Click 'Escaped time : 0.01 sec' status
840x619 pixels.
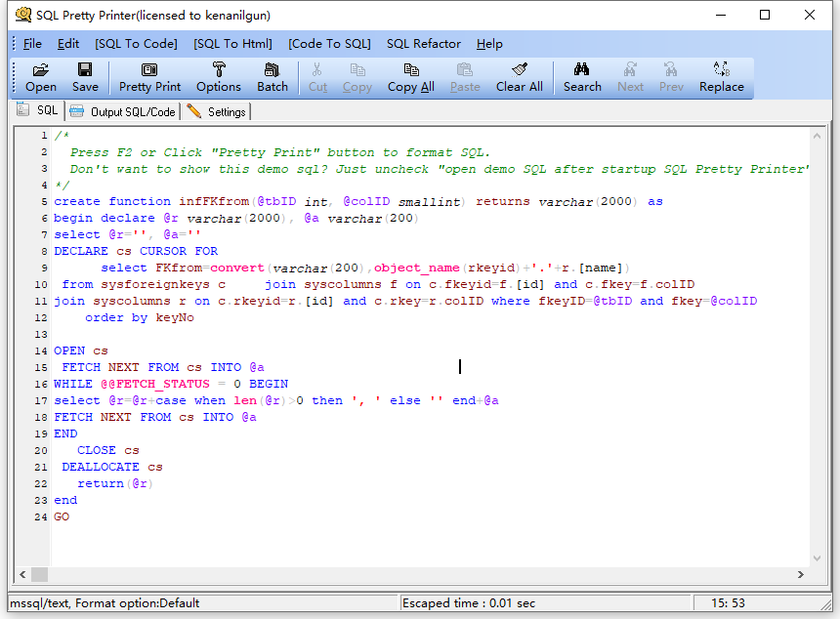point(469,603)
